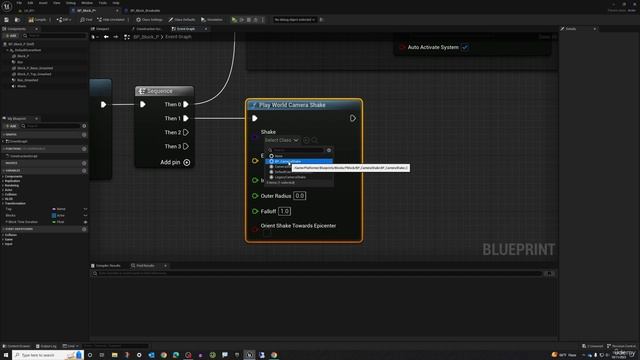Click Play World Camera Shake input exec pin
The width and height of the screenshot is (640, 360).
[x=254, y=118]
